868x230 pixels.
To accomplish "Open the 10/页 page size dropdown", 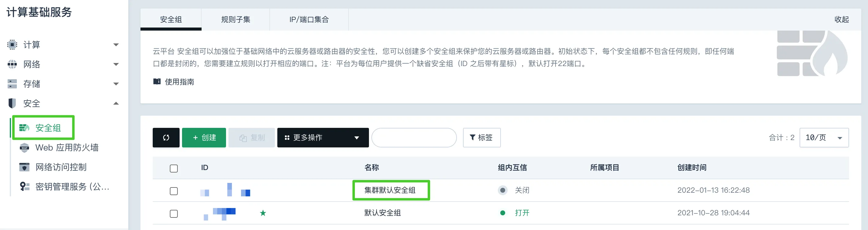I will (x=824, y=138).
